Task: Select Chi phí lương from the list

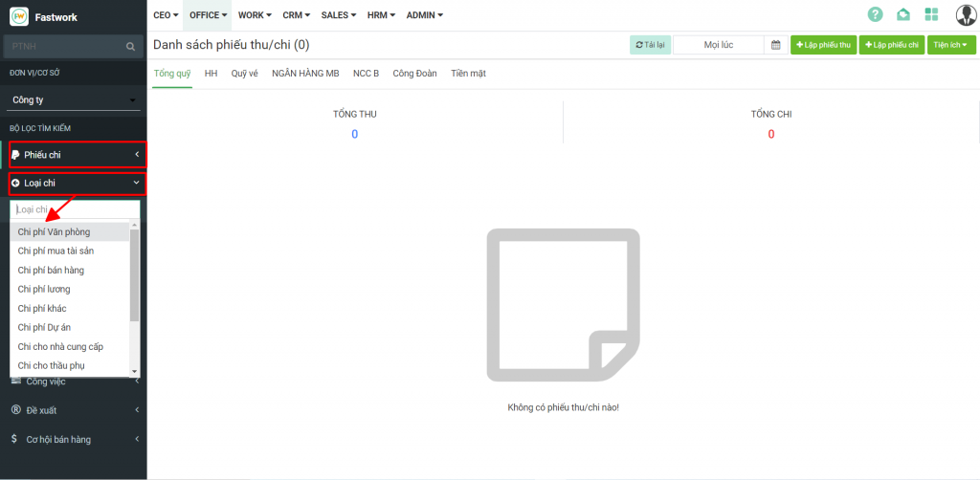Action: pos(44,289)
